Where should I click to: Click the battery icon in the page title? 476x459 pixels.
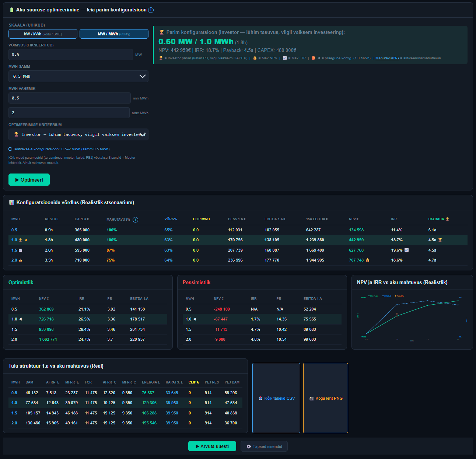pos(12,10)
